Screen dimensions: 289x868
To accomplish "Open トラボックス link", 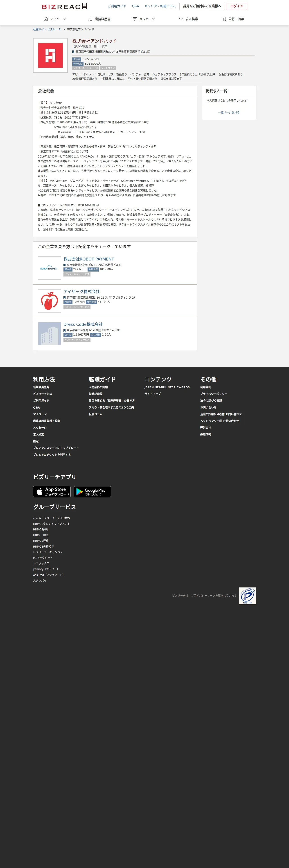I will (41, 563).
